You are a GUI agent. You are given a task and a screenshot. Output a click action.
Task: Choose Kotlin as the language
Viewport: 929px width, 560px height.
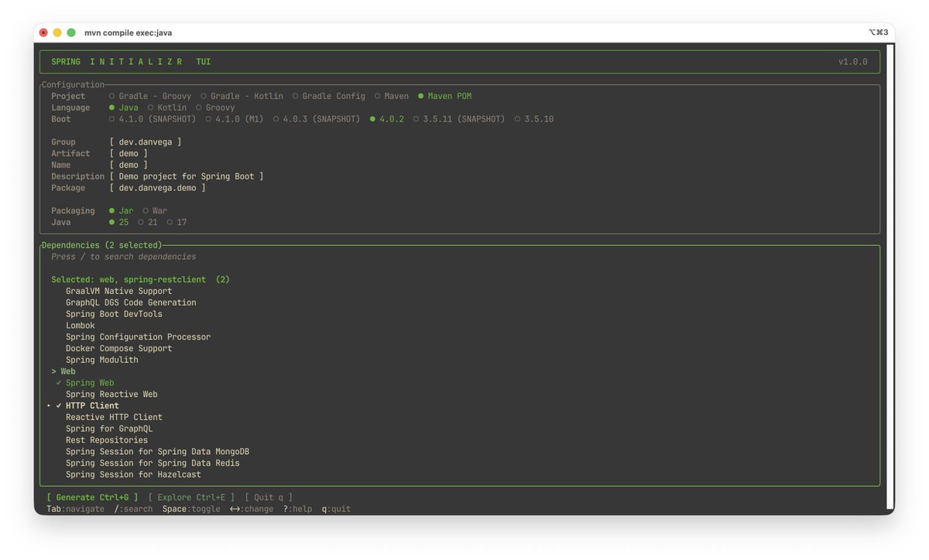(x=167, y=108)
